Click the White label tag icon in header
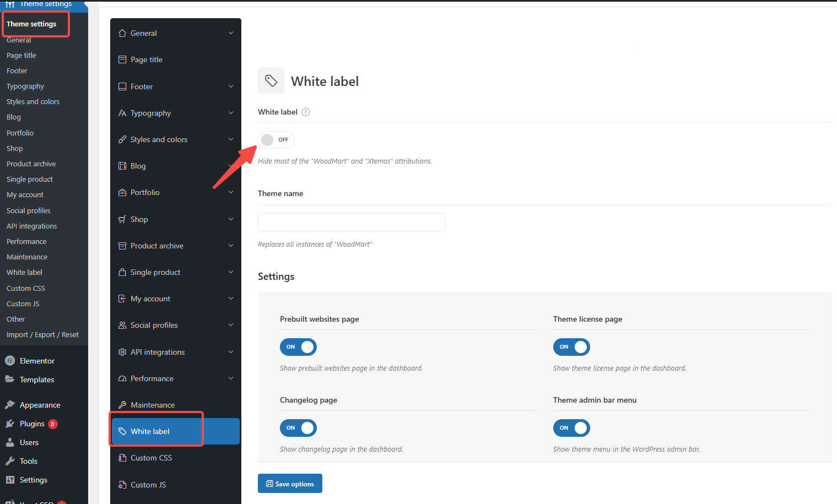Viewport: 837px width, 504px height. point(271,81)
